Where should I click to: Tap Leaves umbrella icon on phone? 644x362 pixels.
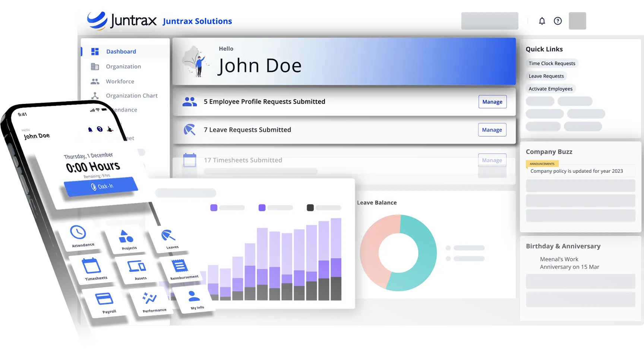(x=168, y=235)
